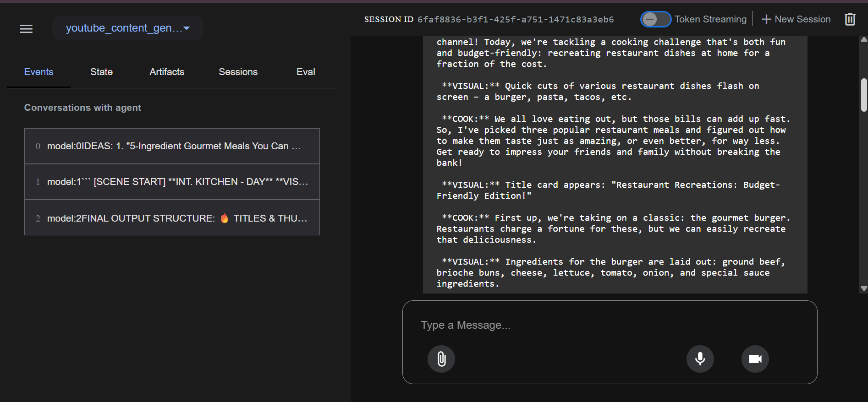Click the chat scrollbar up arrow
The width and height of the screenshot is (868, 402).
tap(864, 40)
